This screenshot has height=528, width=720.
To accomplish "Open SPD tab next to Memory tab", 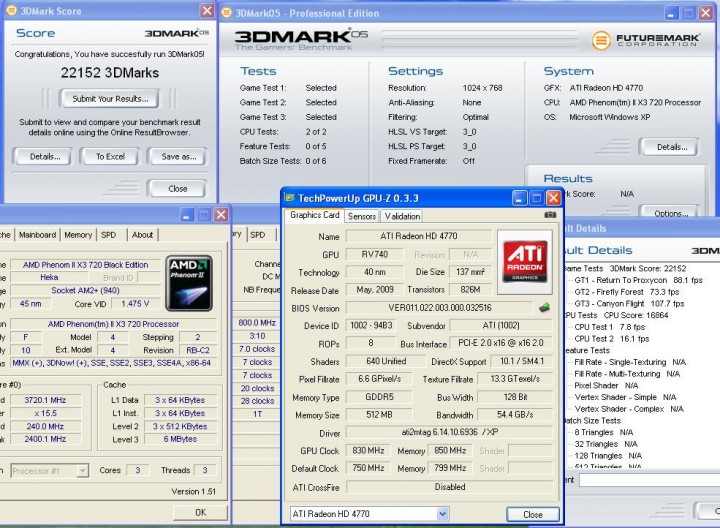I will point(109,235).
